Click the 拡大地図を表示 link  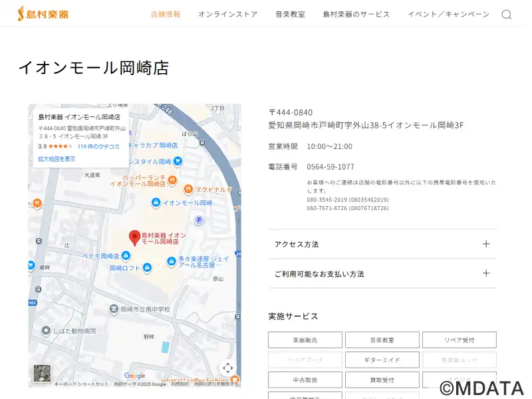[x=57, y=159]
